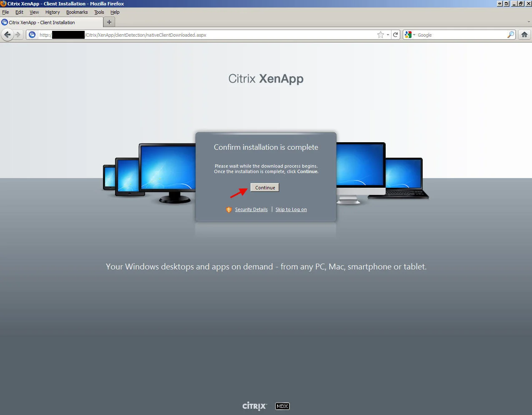Reload the page with the refresh icon
532x415 pixels.
[x=395, y=35]
